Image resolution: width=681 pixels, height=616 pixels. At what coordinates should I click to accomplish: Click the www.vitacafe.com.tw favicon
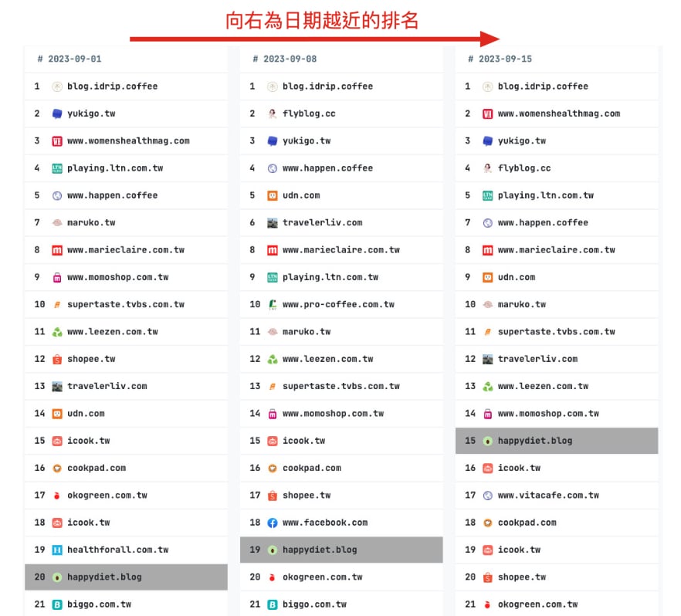pos(488,496)
